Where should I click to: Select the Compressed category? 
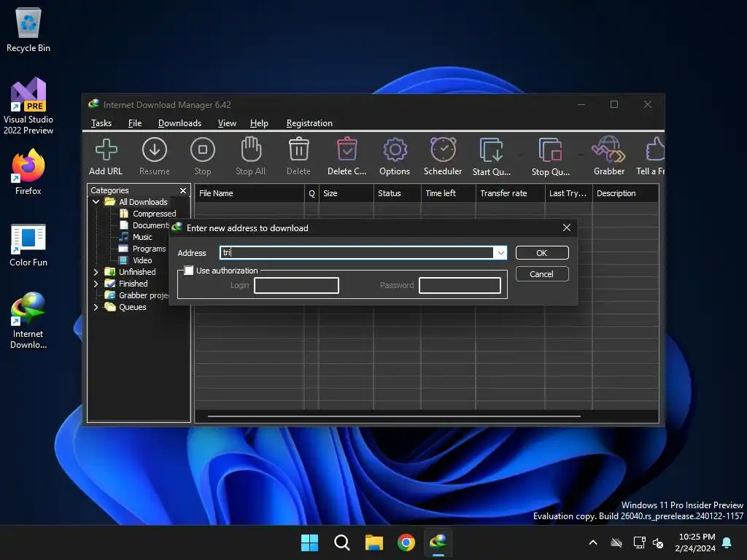coord(147,214)
